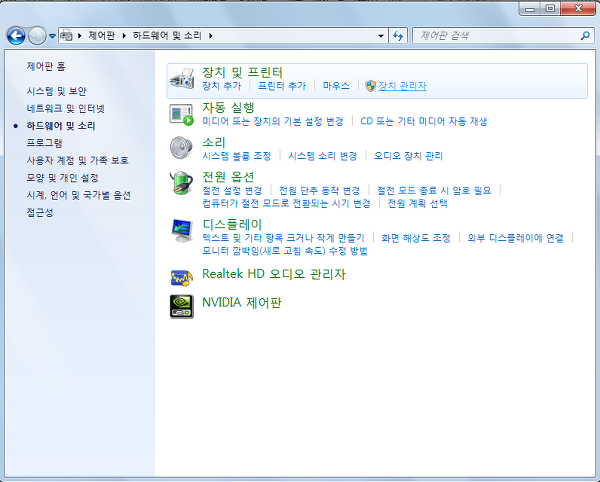Select 제어판 in the address breadcrumb
The image size is (600, 482).
click(101, 36)
